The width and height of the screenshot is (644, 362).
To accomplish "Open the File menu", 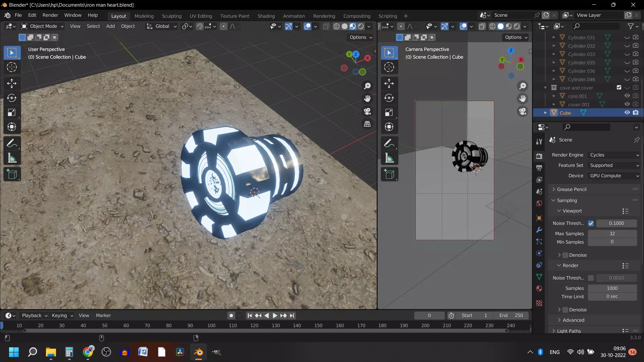I will click(x=18, y=15).
